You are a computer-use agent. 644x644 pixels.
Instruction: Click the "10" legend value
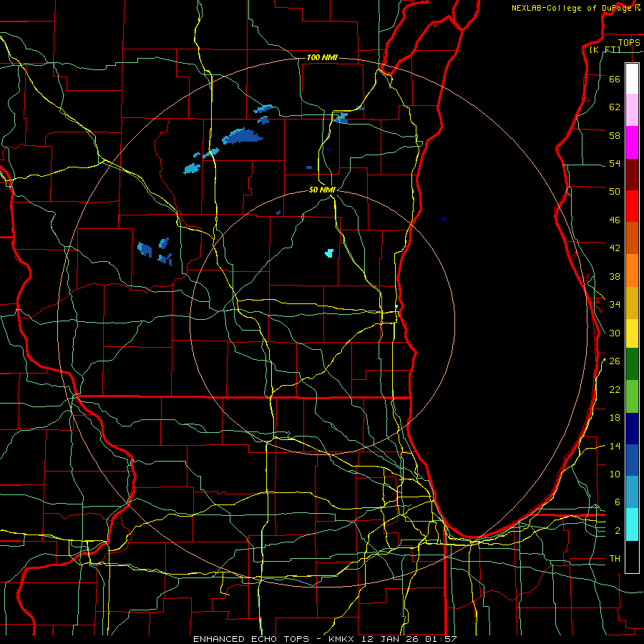click(615, 474)
